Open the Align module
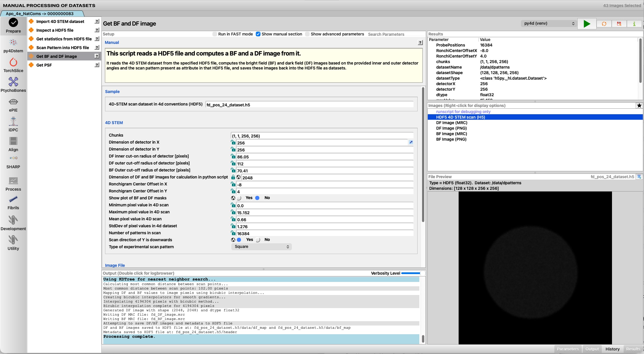644x354 pixels. (x=13, y=144)
